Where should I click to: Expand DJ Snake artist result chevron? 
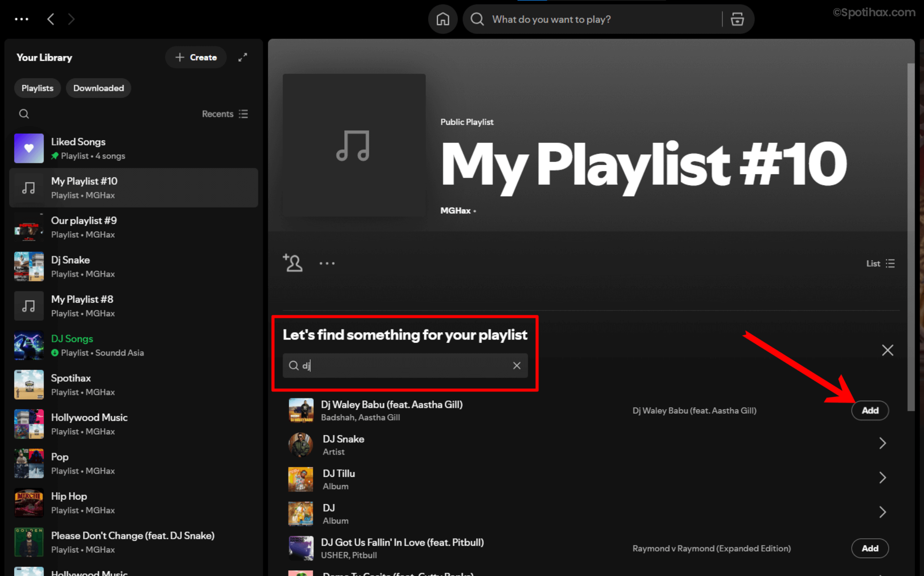(x=882, y=443)
